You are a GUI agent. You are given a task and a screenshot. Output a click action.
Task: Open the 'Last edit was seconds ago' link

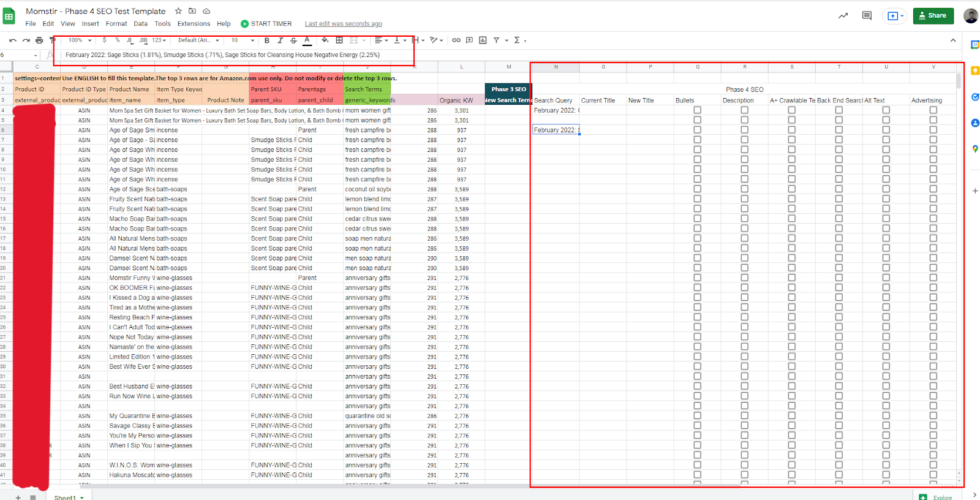tap(343, 24)
